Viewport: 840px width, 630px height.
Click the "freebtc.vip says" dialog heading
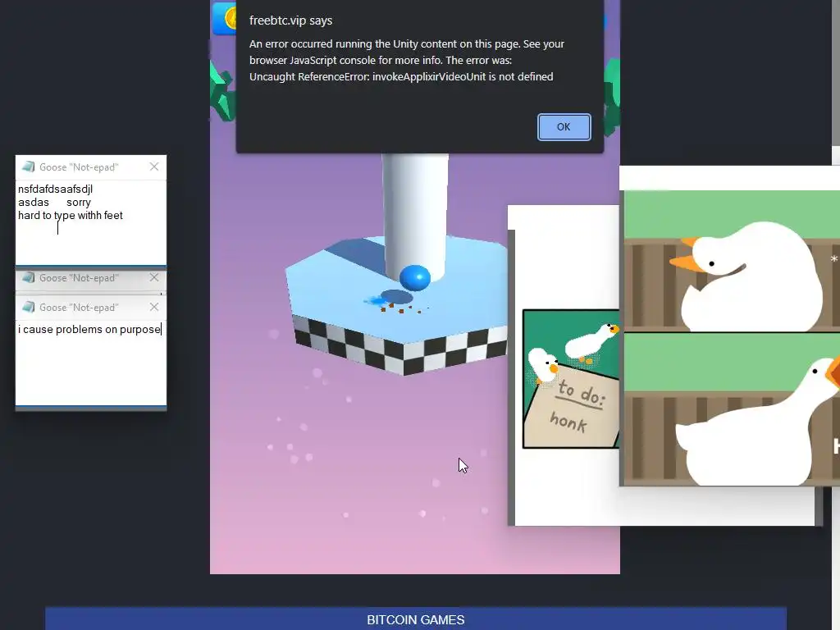[x=291, y=21]
